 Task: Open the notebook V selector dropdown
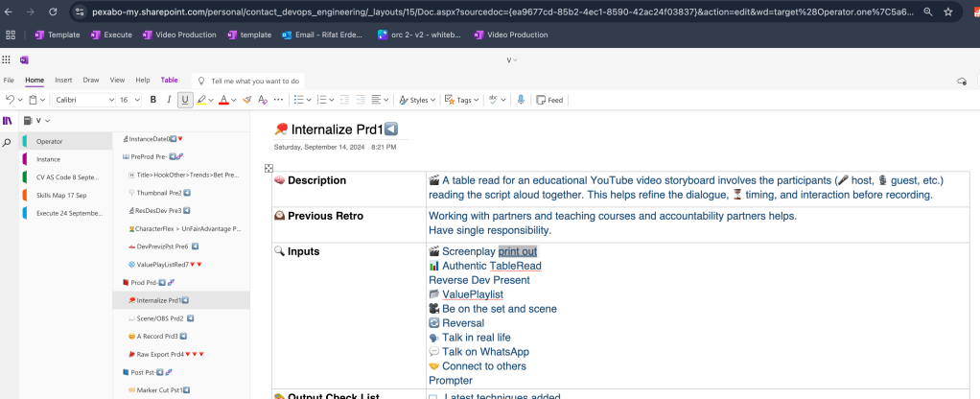tap(37, 121)
